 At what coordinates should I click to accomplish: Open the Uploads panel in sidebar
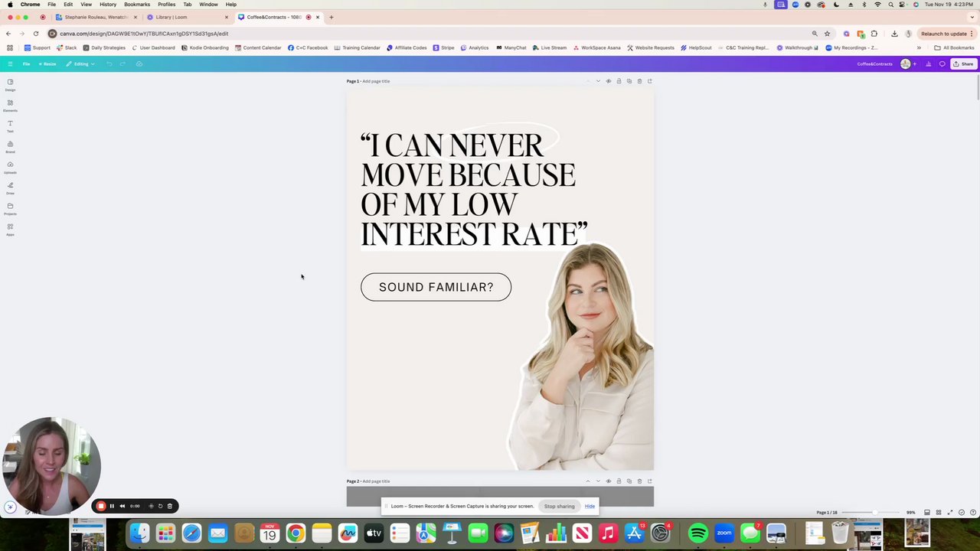click(x=10, y=167)
